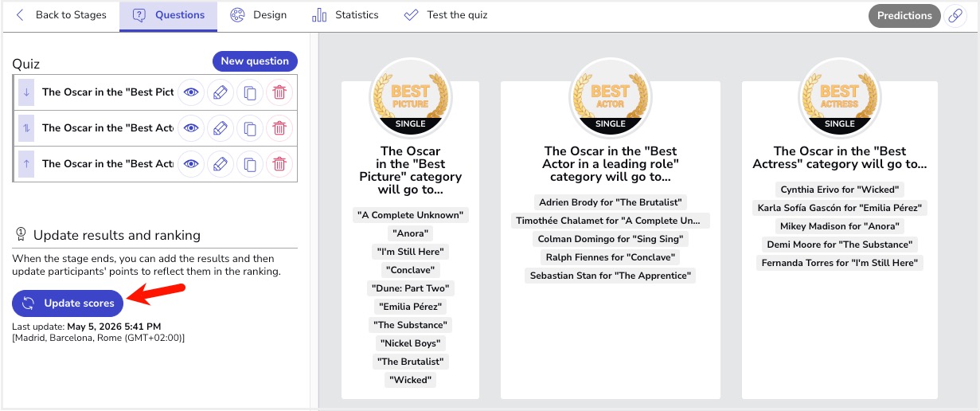This screenshot has width=980, height=411.
Task: Select Colman Domingo for "Sing Sing"
Action: coord(611,239)
